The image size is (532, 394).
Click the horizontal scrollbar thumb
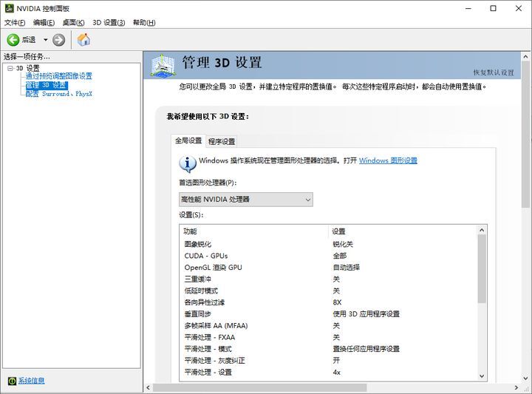click(x=260, y=387)
